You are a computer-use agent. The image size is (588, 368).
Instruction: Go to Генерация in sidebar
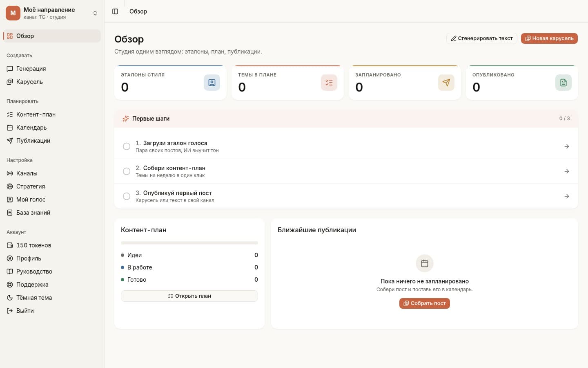pyautogui.click(x=52, y=69)
